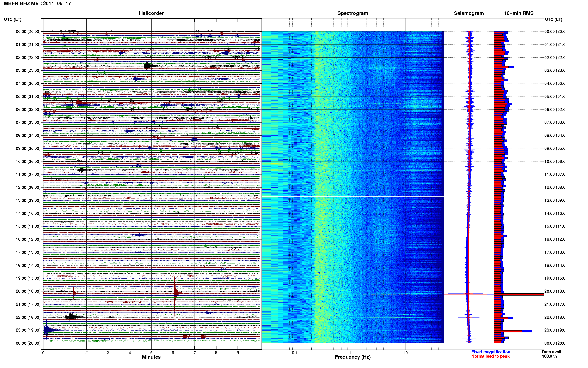Click the Spectrogram panel heading
Image resolution: width=588 pixels, height=368 pixels.
353,13
